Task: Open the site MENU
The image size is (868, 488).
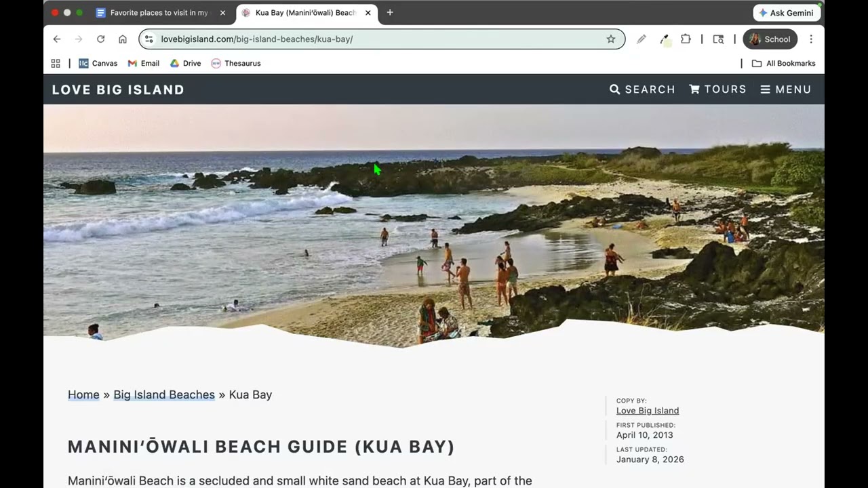Action: click(x=786, y=89)
